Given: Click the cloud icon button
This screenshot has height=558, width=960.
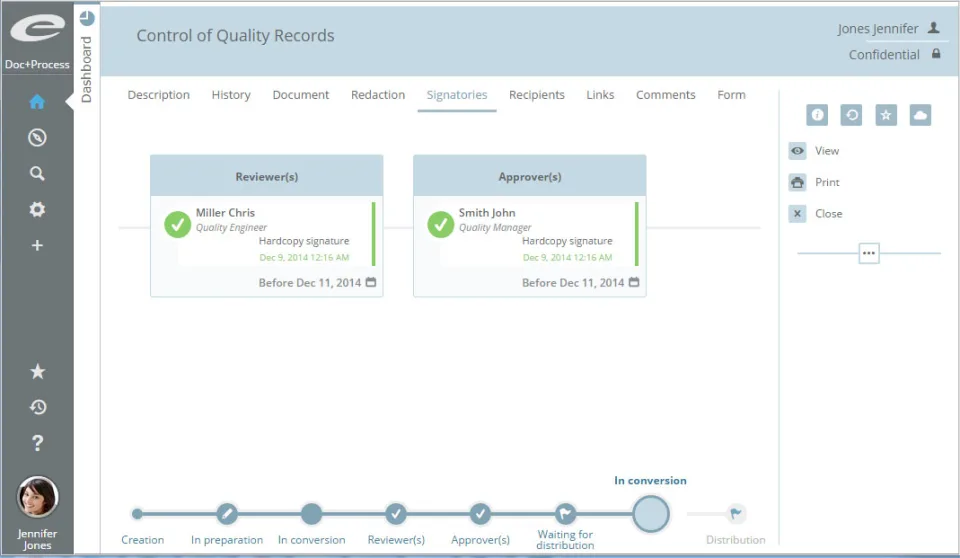Looking at the screenshot, I should tap(920, 115).
